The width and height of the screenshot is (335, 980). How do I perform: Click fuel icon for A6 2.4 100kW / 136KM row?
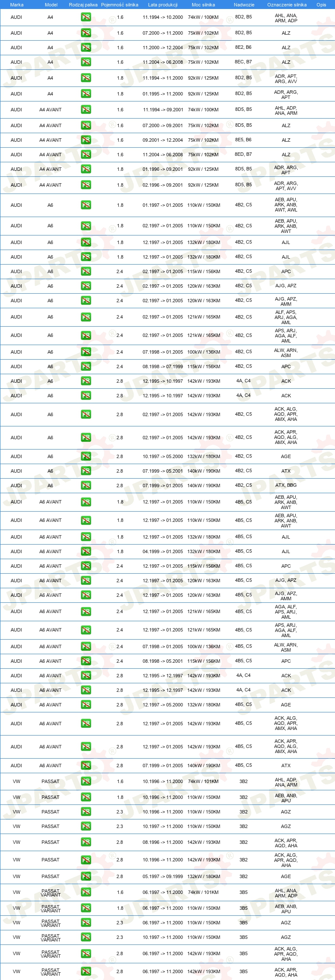pyautogui.click(x=86, y=352)
